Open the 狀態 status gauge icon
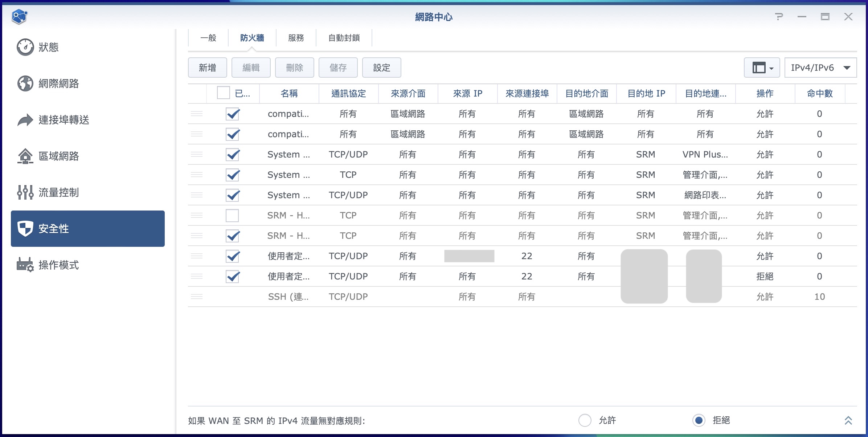Screen dimensions: 868x437 pyautogui.click(x=25, y=47)
